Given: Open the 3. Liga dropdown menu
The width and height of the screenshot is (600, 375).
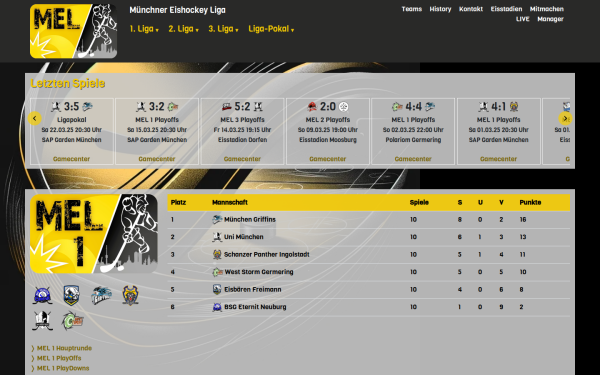Looking at the screenshot, I should click(223, 29).
